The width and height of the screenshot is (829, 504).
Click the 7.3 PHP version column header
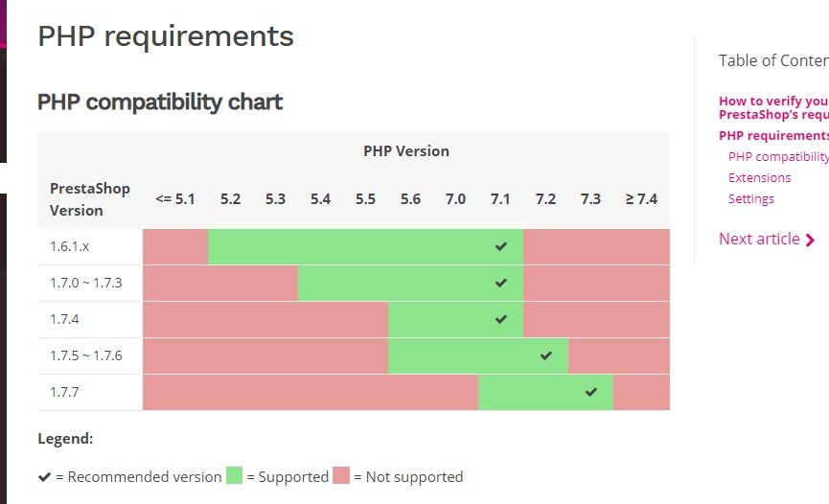pos(590,199)
